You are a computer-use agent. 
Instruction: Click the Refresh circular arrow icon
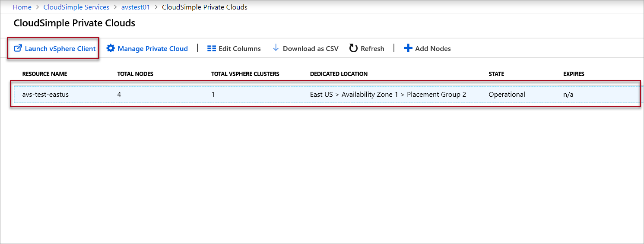353,48
